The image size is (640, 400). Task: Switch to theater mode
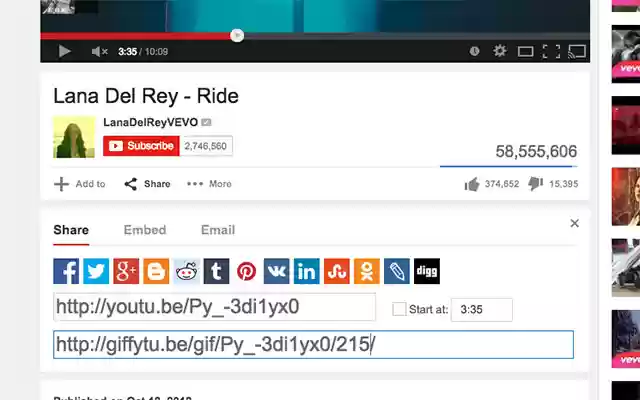coord(525,51)
